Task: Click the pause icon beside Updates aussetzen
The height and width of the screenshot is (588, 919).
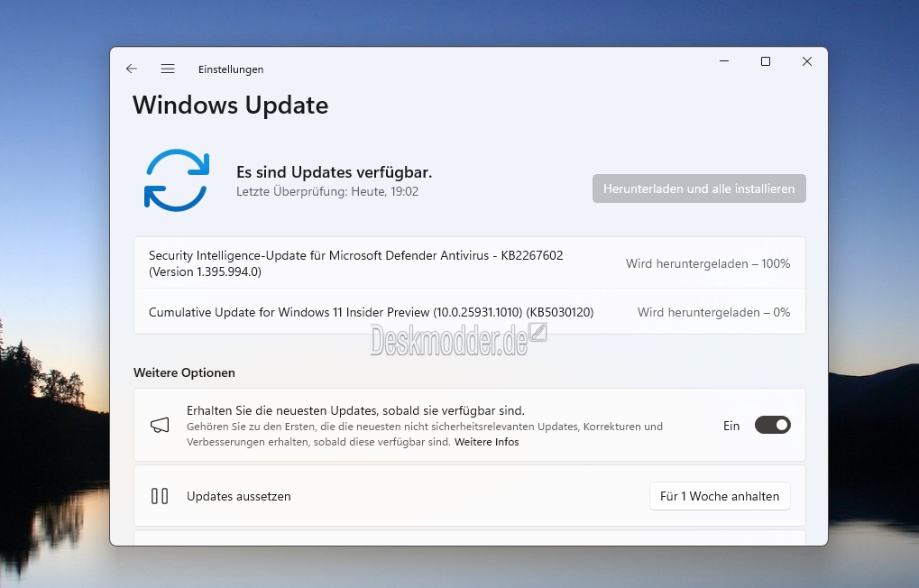Action: [160, 496]
